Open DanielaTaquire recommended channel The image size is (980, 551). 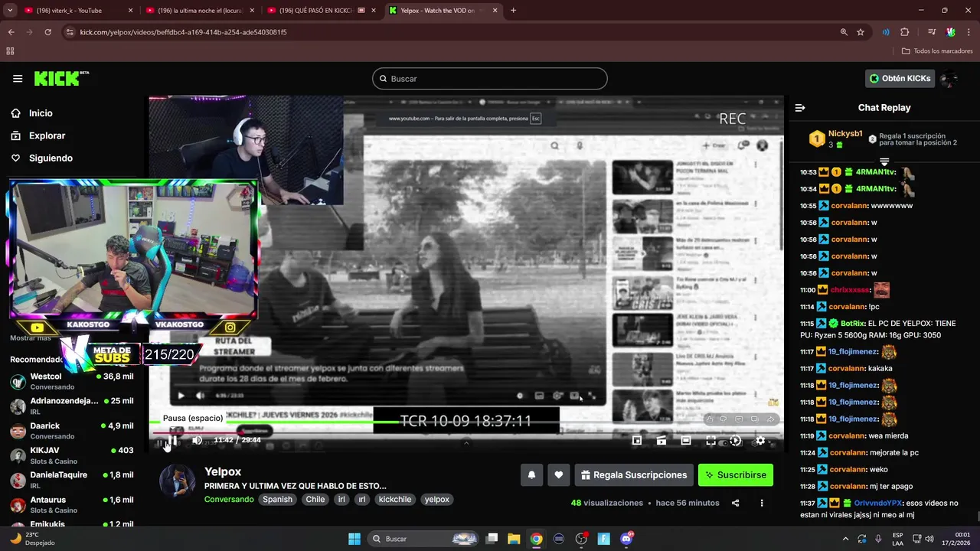[x=72, y=479]
